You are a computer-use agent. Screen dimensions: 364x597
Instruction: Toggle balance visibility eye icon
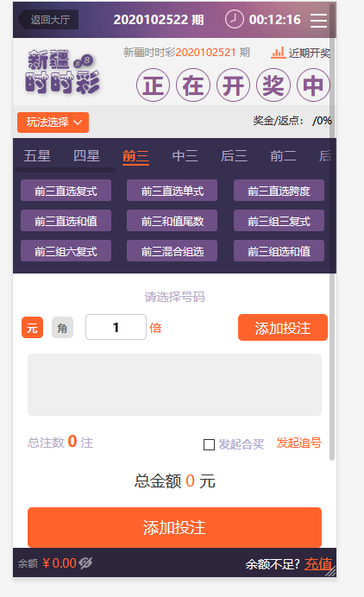click(x=86, y=562)
